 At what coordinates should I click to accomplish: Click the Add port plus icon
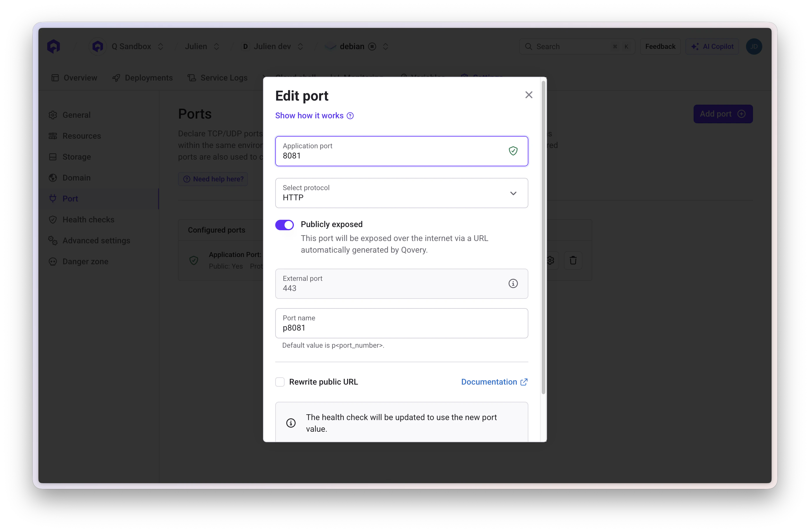tap(742, 114)
